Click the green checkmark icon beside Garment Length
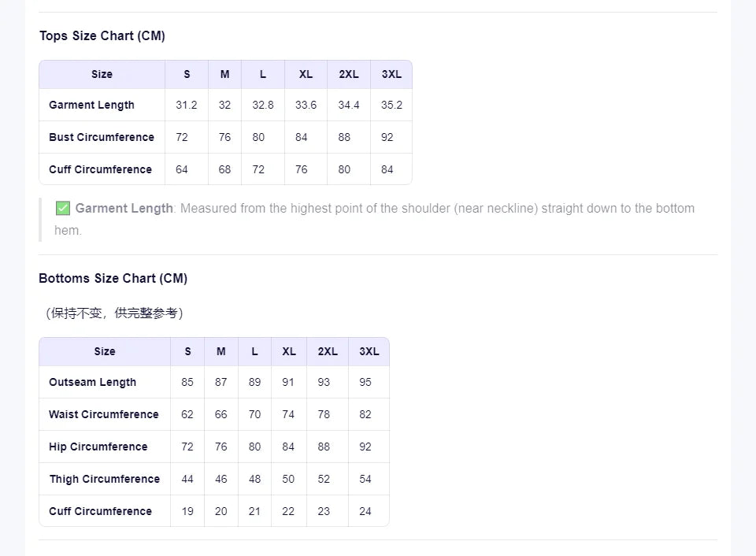This screenshot has width=756, height=556. (x=63, y=209)
